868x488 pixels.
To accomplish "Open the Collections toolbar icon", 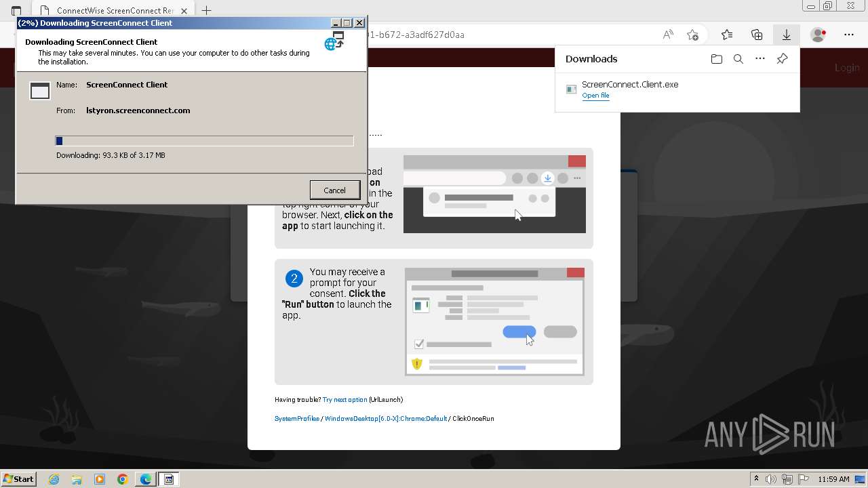I will tap(757, 35).
